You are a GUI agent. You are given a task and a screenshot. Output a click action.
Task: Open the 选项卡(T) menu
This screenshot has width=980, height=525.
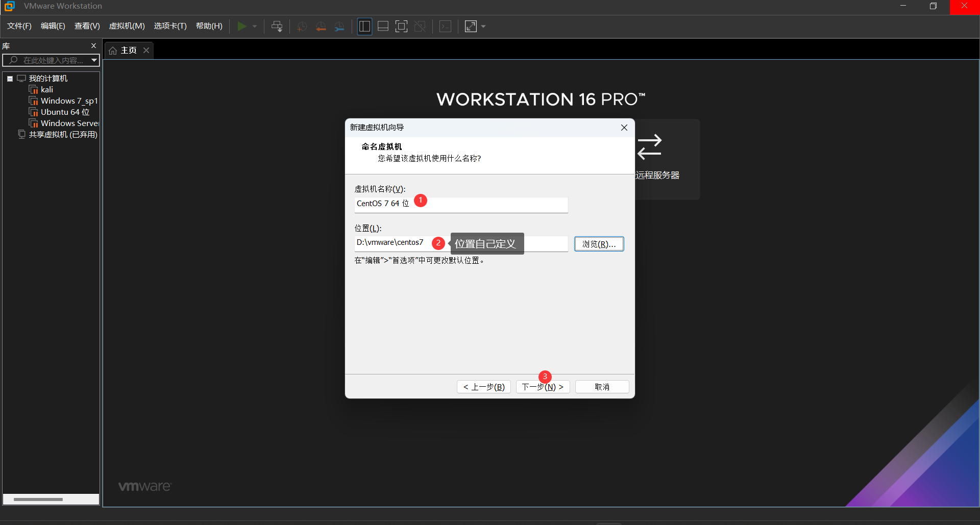point(170,26)
